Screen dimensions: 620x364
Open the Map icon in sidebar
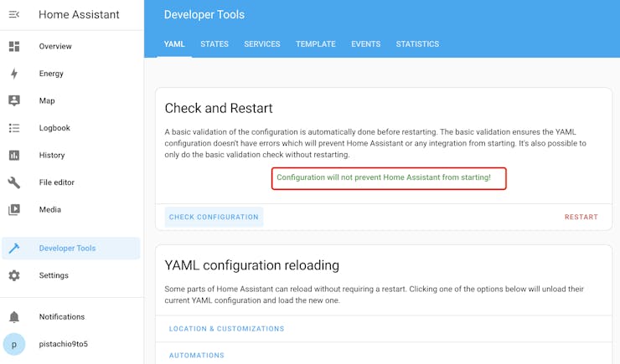[x=14, y=100]
